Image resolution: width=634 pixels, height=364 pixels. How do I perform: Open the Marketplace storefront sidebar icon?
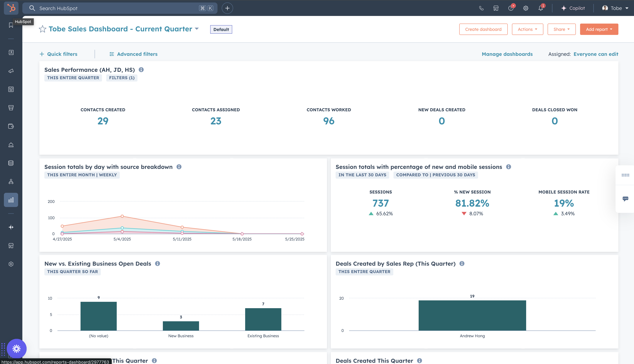pos(11,246)
